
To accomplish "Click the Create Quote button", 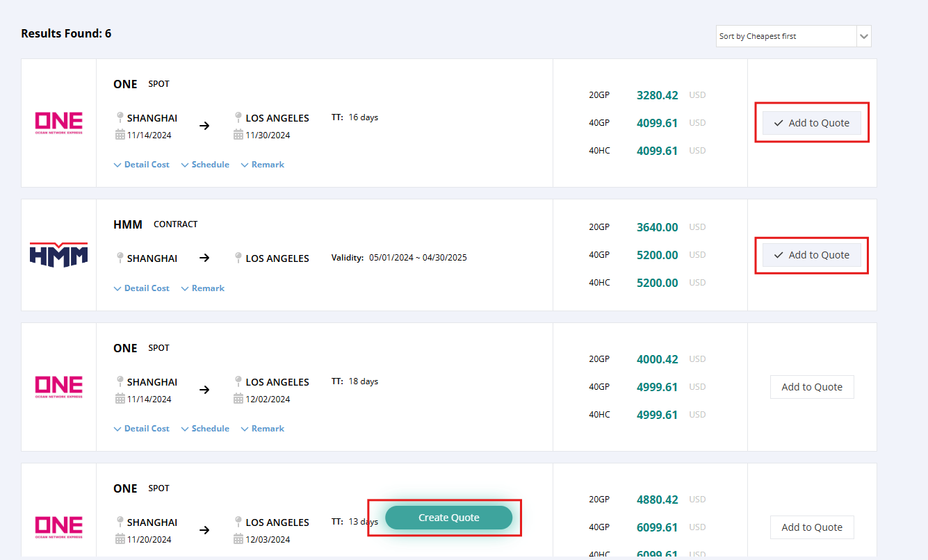I will pos(448,517).
